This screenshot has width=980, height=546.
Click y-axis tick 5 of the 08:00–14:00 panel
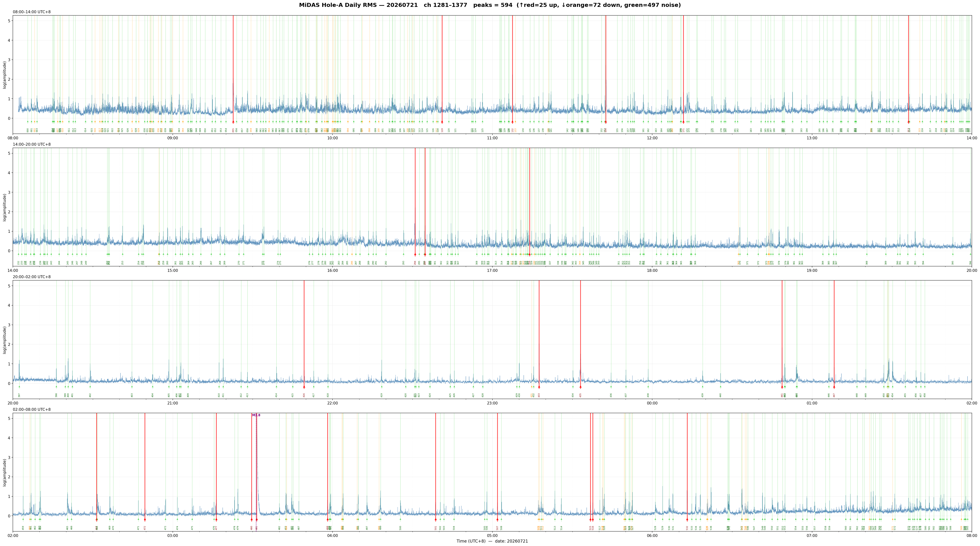click(9, 21)
